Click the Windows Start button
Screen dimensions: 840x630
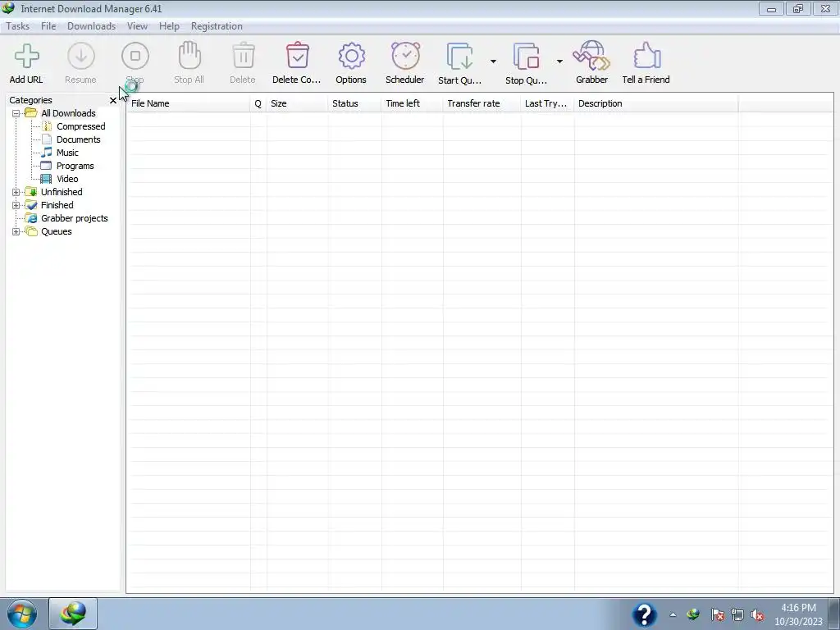[x=22, y=614]
